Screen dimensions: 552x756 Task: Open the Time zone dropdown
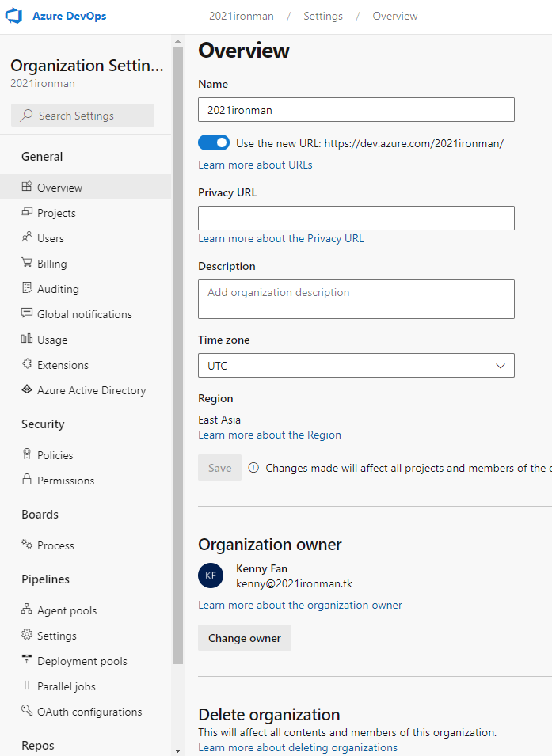point(356,366)
